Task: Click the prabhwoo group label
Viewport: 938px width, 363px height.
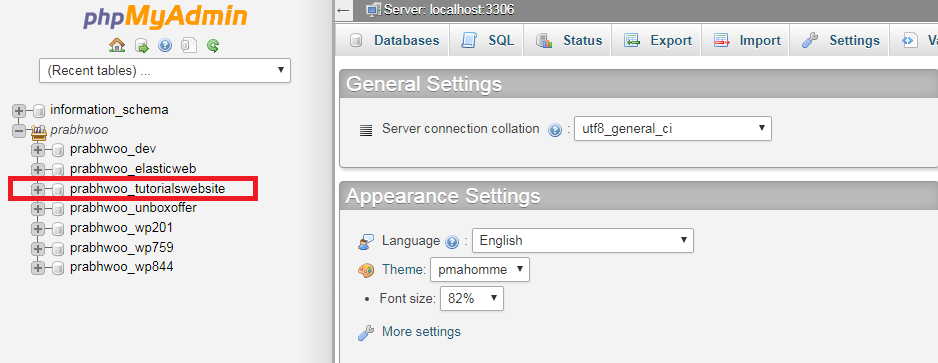Action: click(80, 129)
